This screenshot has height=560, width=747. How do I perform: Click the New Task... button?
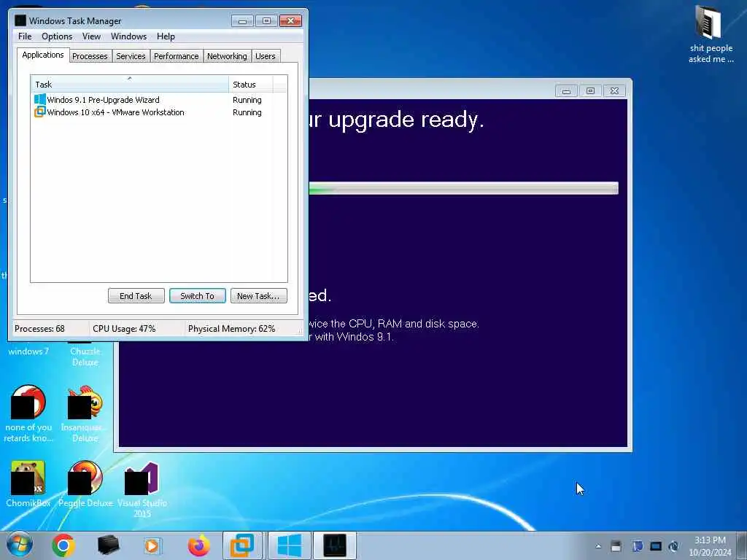259,296
